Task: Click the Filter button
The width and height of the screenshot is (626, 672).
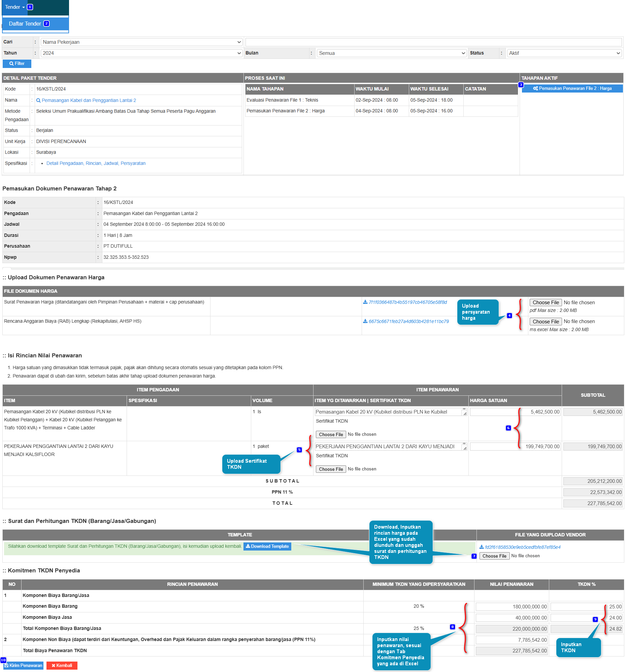Action: [17, 64]
